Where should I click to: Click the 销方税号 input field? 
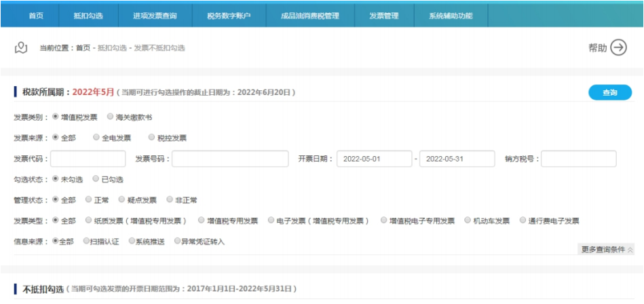pos(579,159)
